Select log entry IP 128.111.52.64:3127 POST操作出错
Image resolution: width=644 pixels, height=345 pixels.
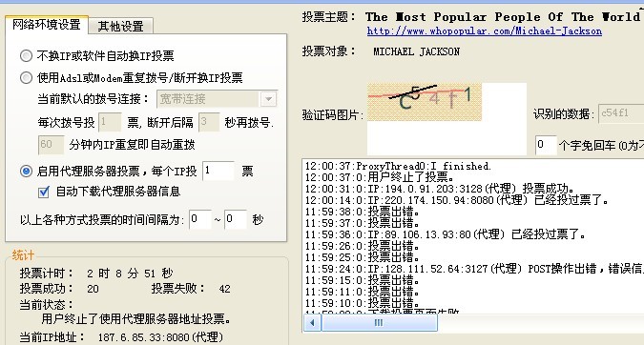pos(474,269)
